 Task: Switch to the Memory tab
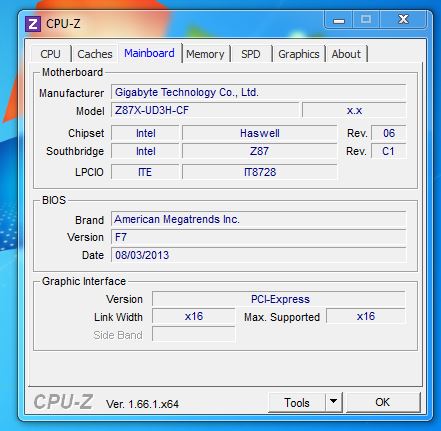click(x=205, y=54)
